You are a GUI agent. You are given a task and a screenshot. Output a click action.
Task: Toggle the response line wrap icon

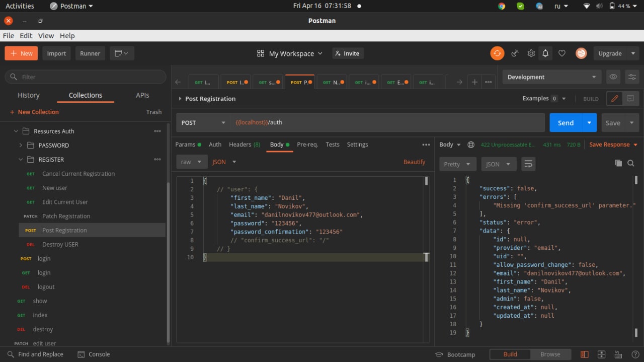(x=528, y=164)
